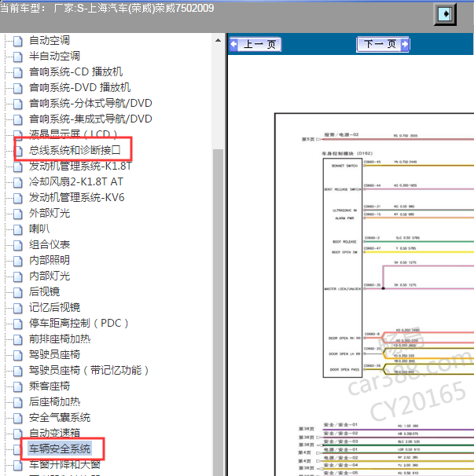Screen dimensions: 474x476
Task: Select 组合仪表 entry
Action: pyautogui.click(x=50, y=245)
